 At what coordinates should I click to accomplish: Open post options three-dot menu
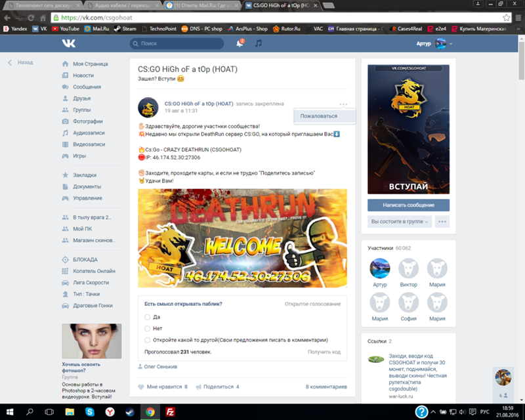(x=343, y=104)
